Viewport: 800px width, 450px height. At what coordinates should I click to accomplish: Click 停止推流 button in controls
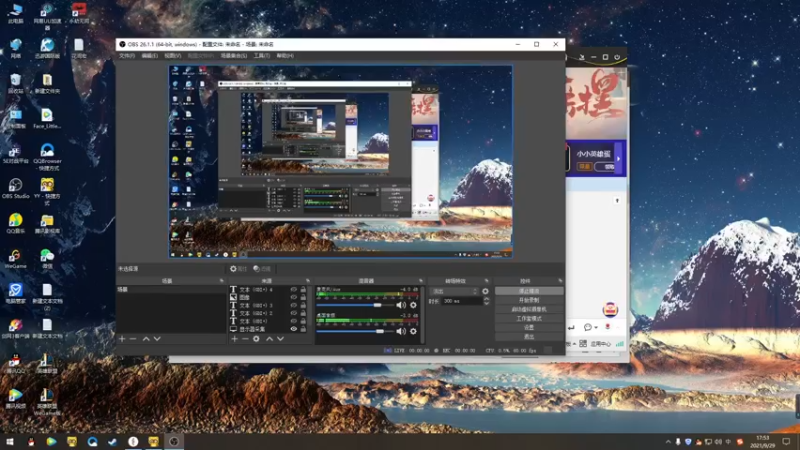pyautogui.click(x=529, y=291)
